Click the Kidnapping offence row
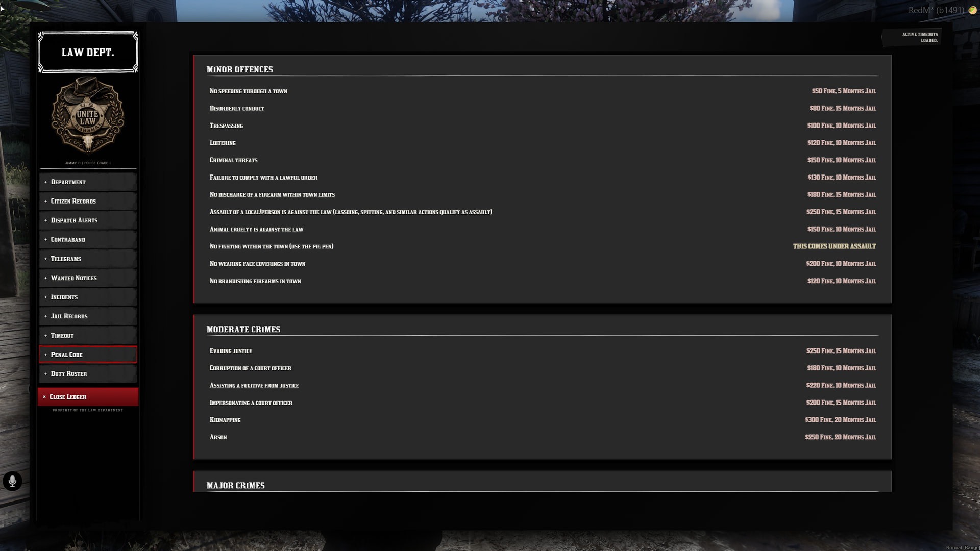Viewport: 980px width, 551px height. (543, 420)
